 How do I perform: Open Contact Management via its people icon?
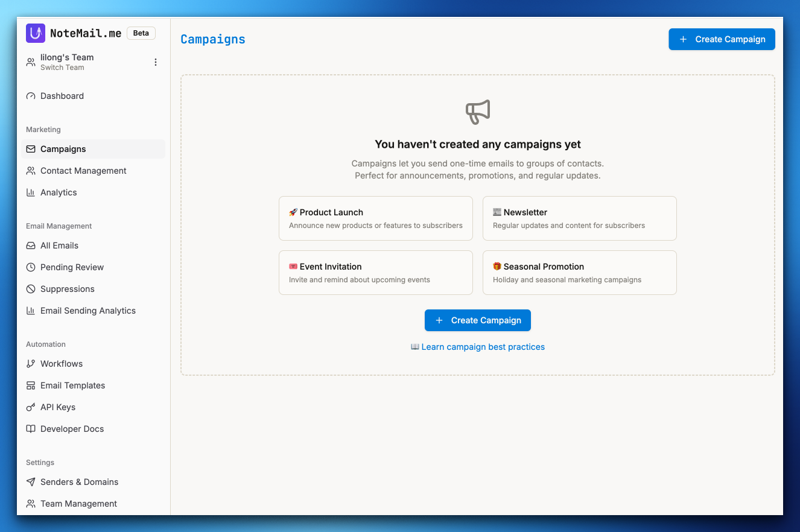(x=30, y=171)
